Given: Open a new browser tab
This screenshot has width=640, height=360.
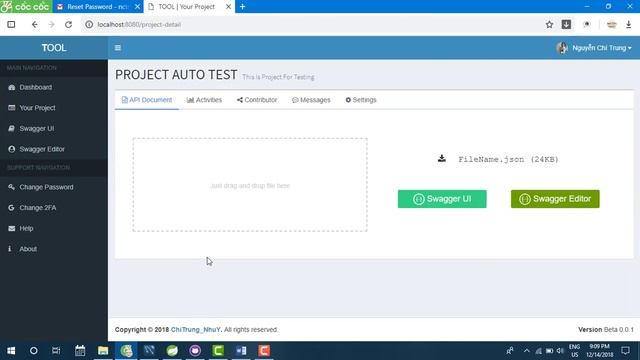Looking at the screenshot, I should [242, 7].
